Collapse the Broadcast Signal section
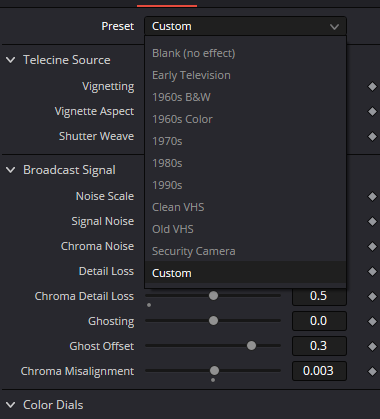Screen dimensions: 380x419 pyautogui.click(x=11, y=170)
